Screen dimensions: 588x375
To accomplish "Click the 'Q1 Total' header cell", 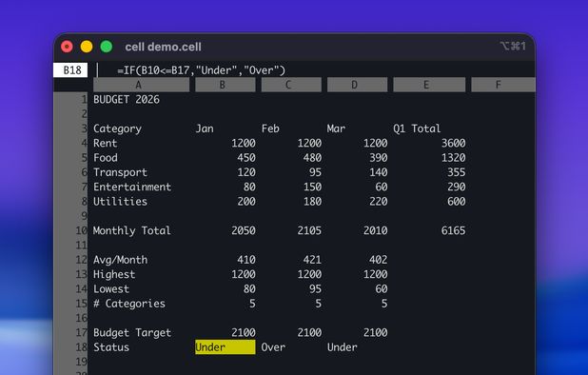I will pos(417,128).
